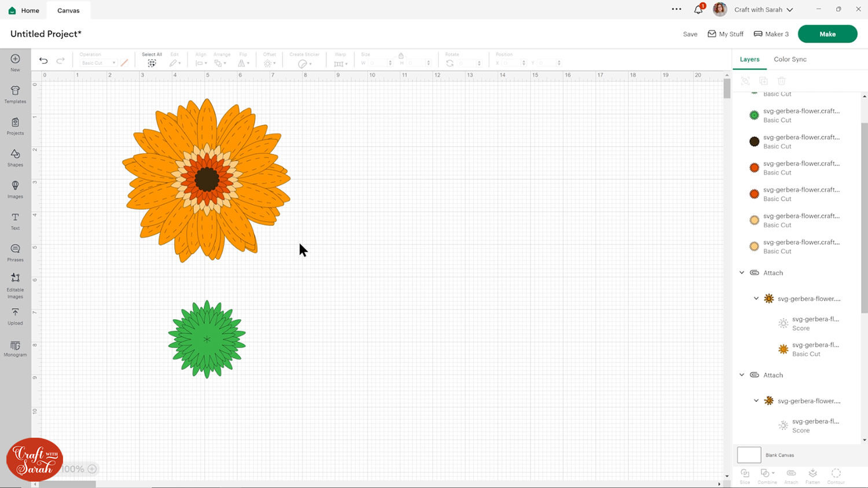Screen dimensions: 868x488
Task: Collapse first svg-gerbera-flower sublayer group
Action: (756, 299)
